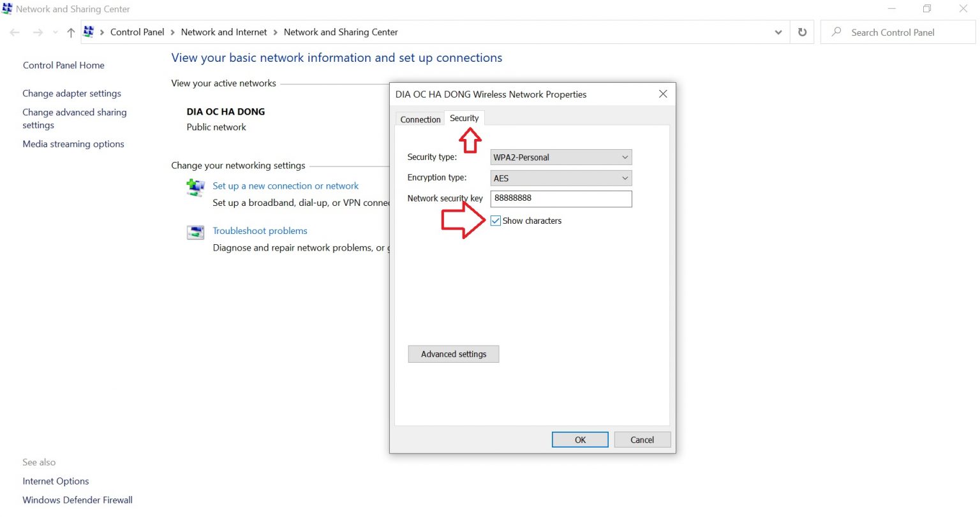
Task: Open the Encryption type dropdown
Action: point(561,178)
